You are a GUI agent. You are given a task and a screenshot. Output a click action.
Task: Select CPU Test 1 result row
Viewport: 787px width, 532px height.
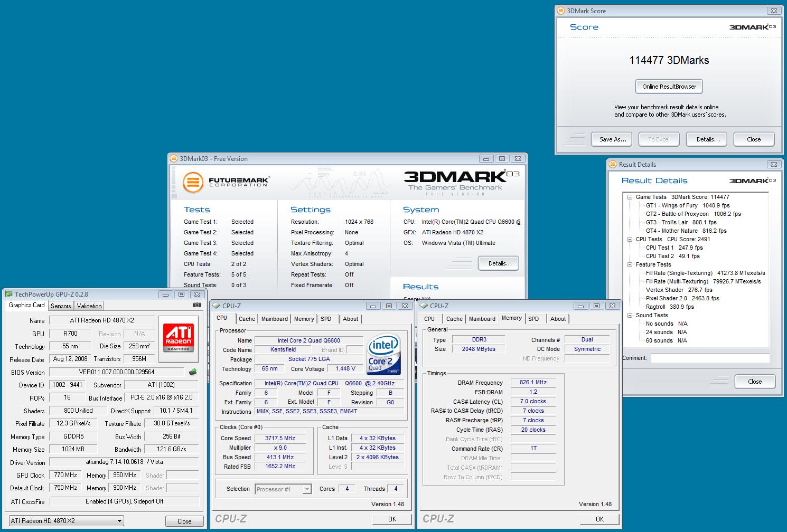(674, 248)
